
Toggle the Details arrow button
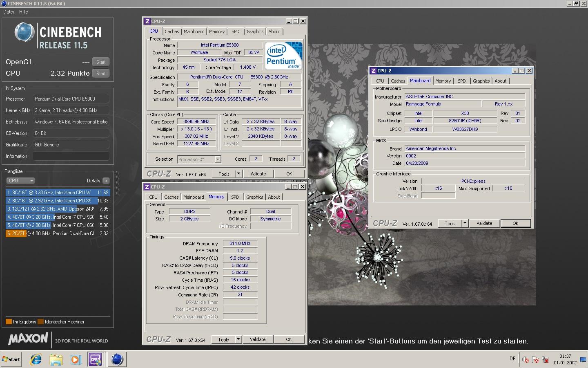(106, 181)
